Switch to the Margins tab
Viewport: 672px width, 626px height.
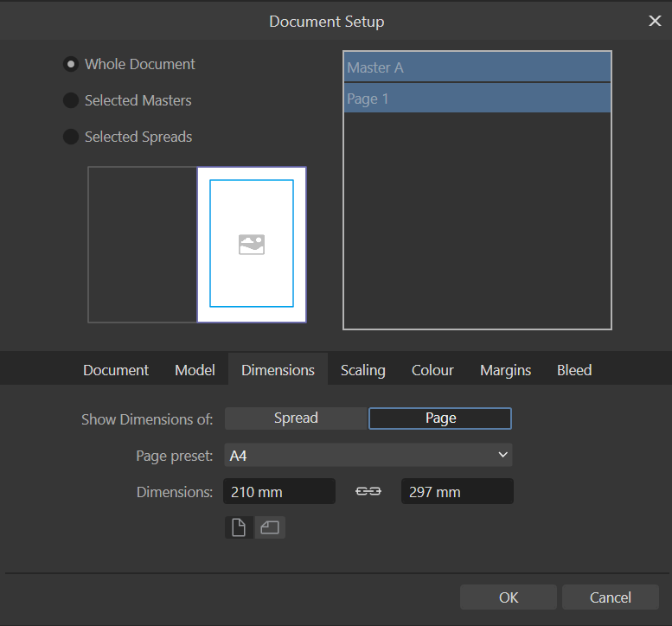click(x=505, y=370)
